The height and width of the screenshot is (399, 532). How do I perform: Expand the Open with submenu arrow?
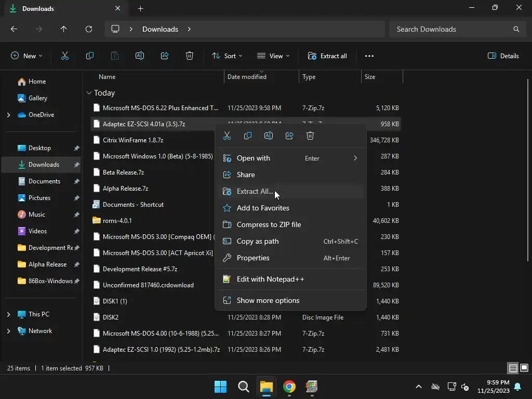(x=355, y=158)
